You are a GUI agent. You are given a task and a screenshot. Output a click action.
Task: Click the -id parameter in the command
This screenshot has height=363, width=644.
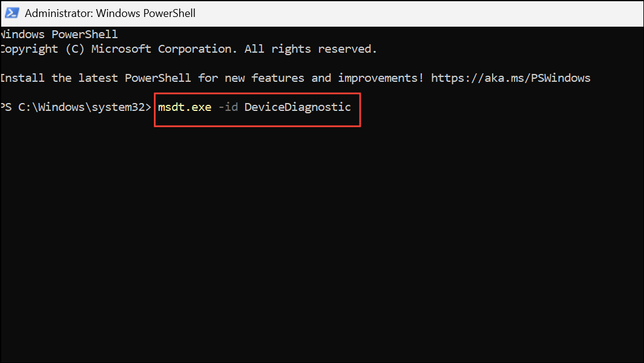pyautogui.click(x=228, y=107)
